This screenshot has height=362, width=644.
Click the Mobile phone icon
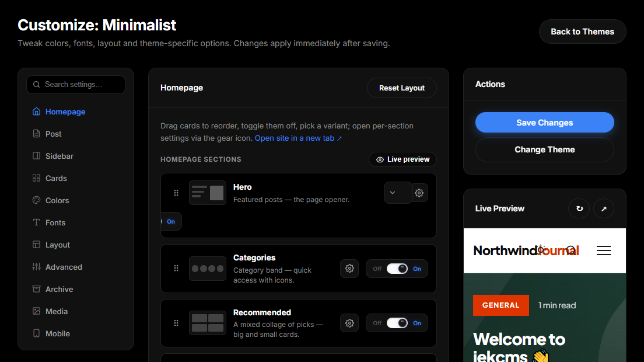coord(37,333)
